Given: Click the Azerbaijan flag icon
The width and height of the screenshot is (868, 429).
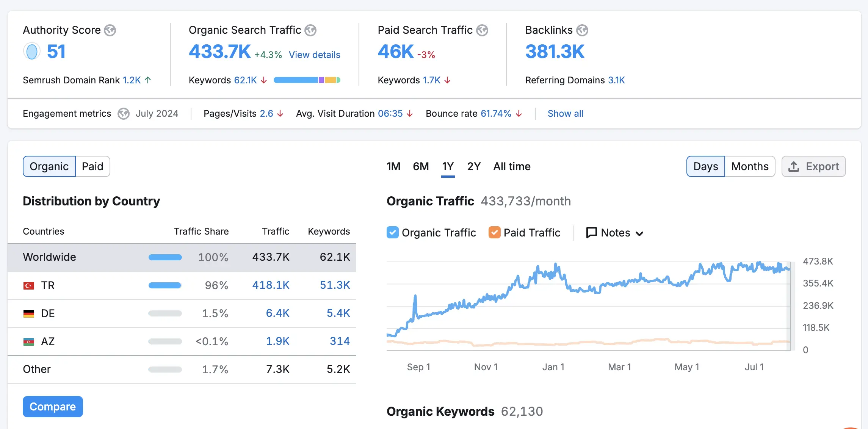Looking at the screenshot, I should (29, 342).
